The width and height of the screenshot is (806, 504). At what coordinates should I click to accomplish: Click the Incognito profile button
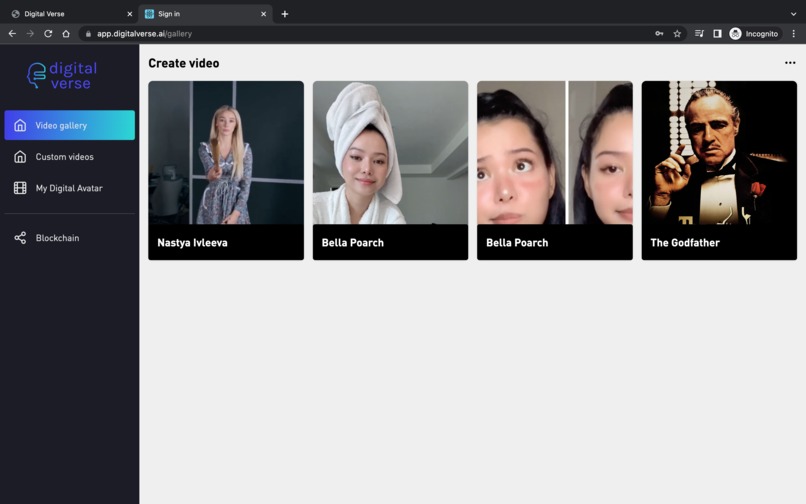pyautogui.click(x=754, y=33)
